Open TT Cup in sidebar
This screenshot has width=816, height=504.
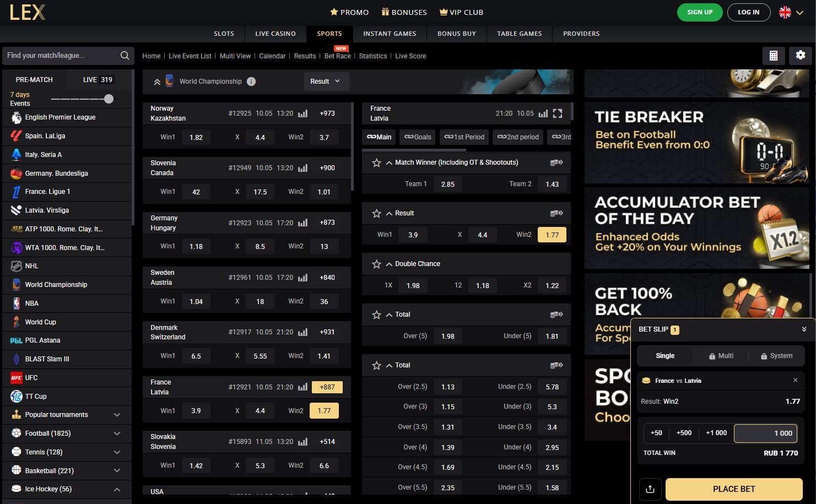pos(67,397)
